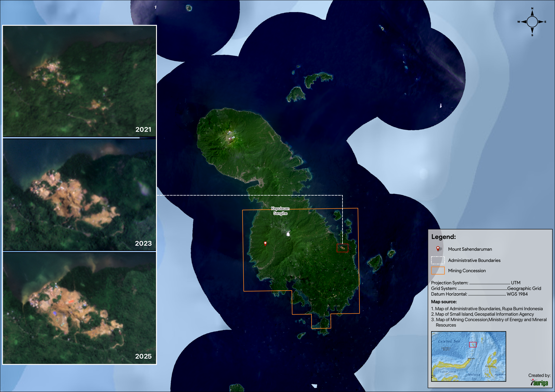Click the W letter on the compass
The height and width of the screenshot is (392, 555).
click(x=518, y=22)
